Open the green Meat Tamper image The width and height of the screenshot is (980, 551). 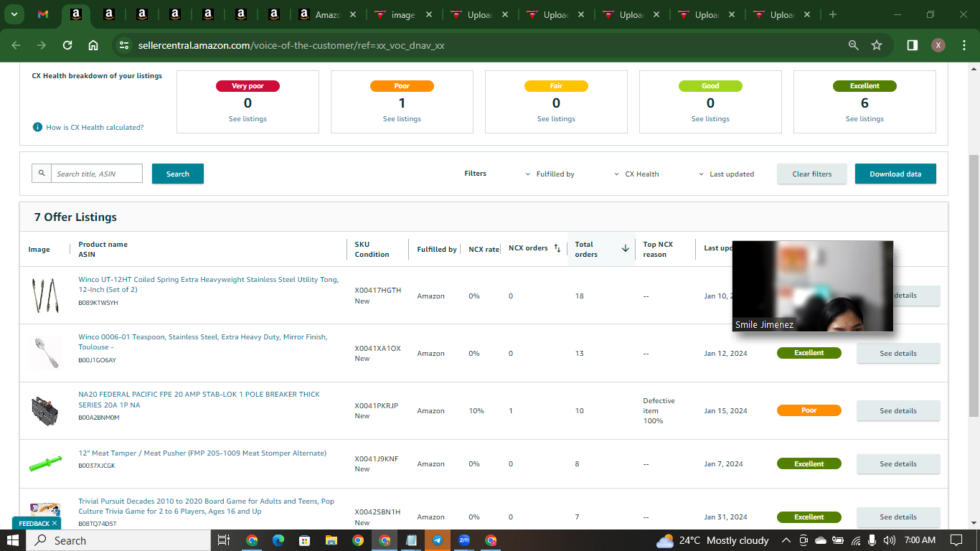45,463
